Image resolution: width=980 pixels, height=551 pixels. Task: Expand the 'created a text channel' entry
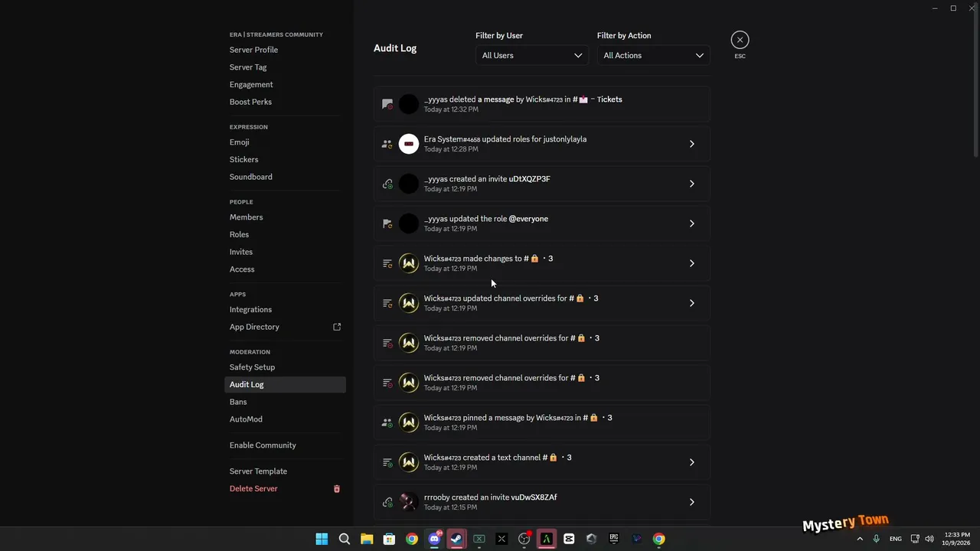[691, 462]
